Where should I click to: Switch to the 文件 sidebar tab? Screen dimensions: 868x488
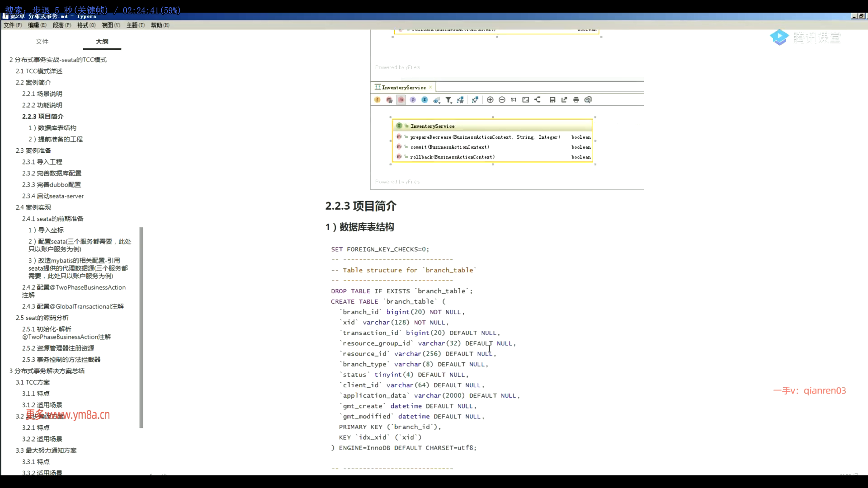(42, 42)
